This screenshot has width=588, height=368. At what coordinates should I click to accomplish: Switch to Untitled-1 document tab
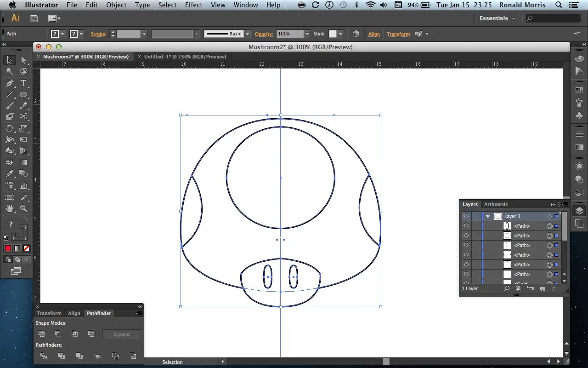point(185,57)
